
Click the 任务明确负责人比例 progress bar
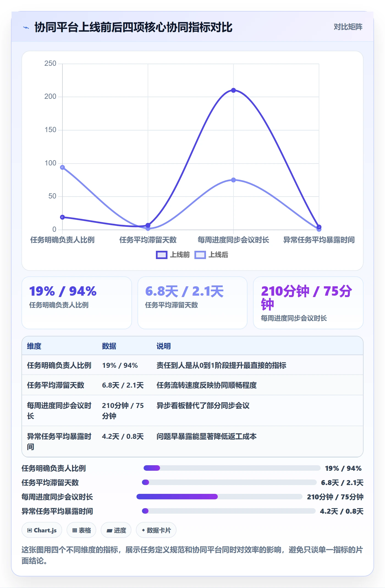pyautogui.click(x=232, y=468)
